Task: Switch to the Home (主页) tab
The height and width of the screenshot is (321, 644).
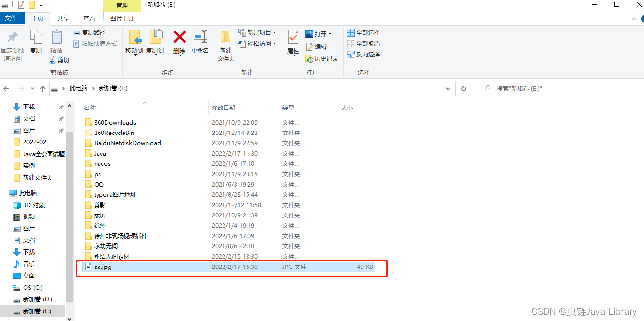Action: [x=37, y=18]
